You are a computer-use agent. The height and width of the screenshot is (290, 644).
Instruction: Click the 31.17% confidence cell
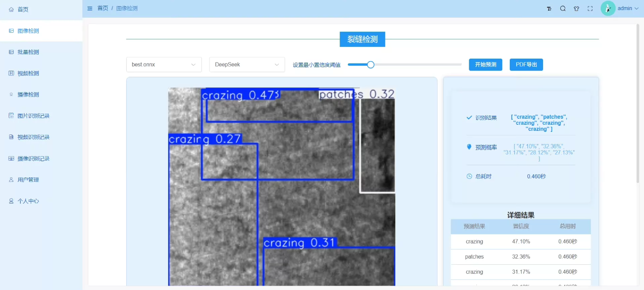[x=521, y=272]
